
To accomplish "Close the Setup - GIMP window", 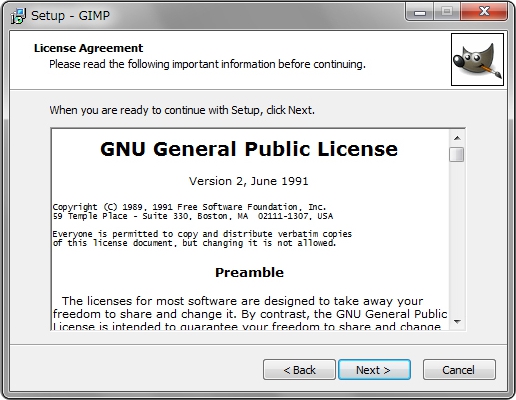I will 484,12.
